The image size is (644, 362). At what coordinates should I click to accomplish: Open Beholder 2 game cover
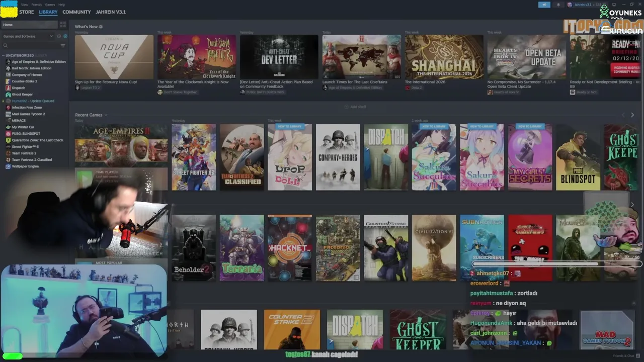(194, 248)
